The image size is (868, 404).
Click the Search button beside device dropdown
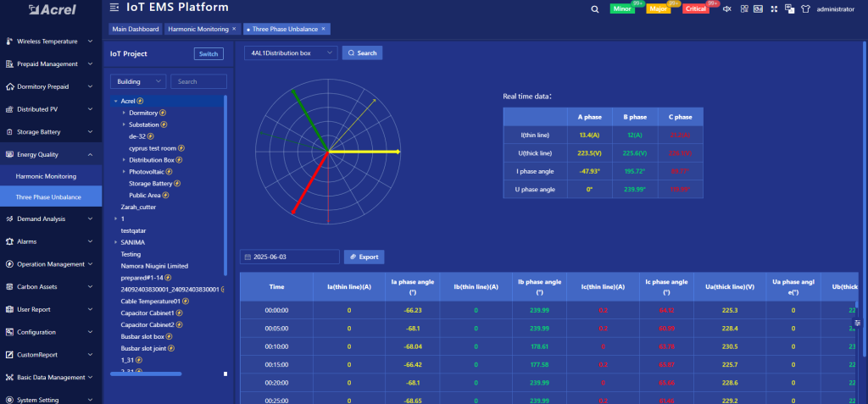pyautogui.click(x=363, y=53)
